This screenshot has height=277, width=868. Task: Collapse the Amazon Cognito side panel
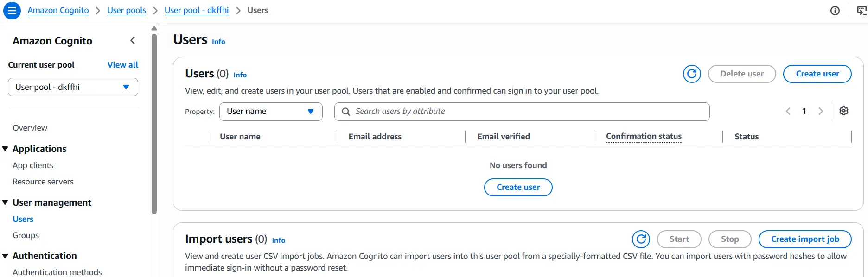pos(133,41)
